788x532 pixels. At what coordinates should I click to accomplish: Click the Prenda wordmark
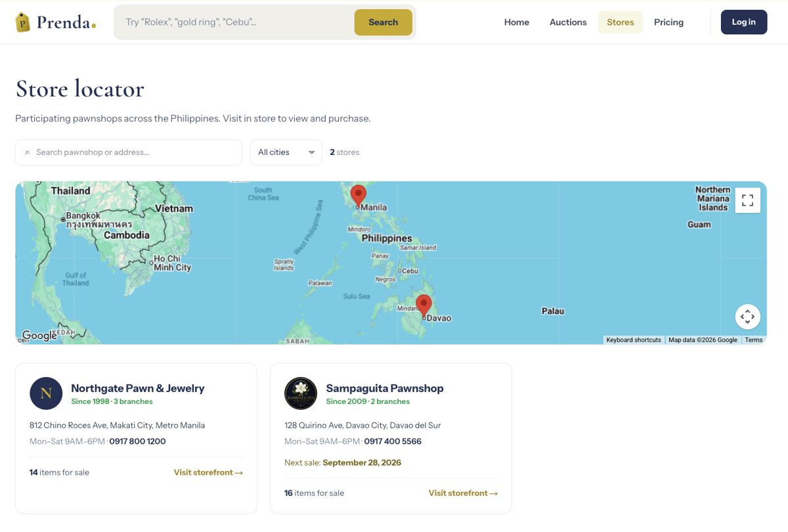(66, 22)
